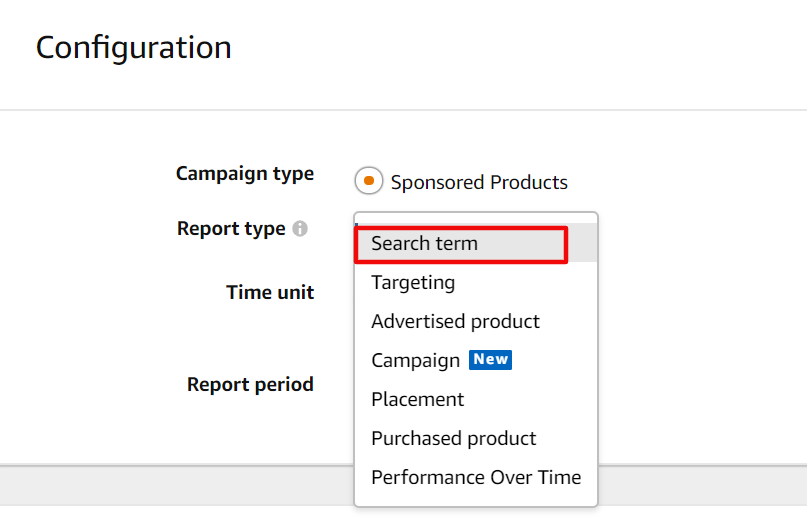This screenshot has height=531, width=807.
Task: Choose the Campaign report type entry
Action: [476, 360]
